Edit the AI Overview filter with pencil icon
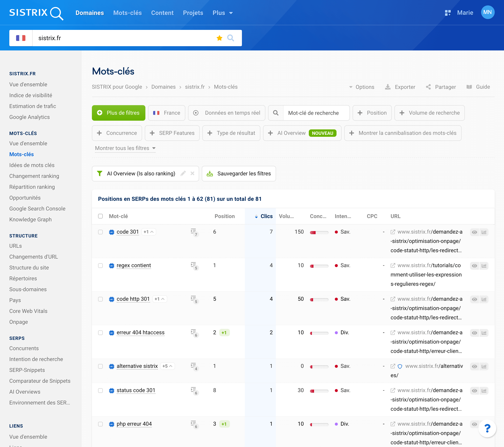This screenshot has height=447, width=504. tap(183, 173)
